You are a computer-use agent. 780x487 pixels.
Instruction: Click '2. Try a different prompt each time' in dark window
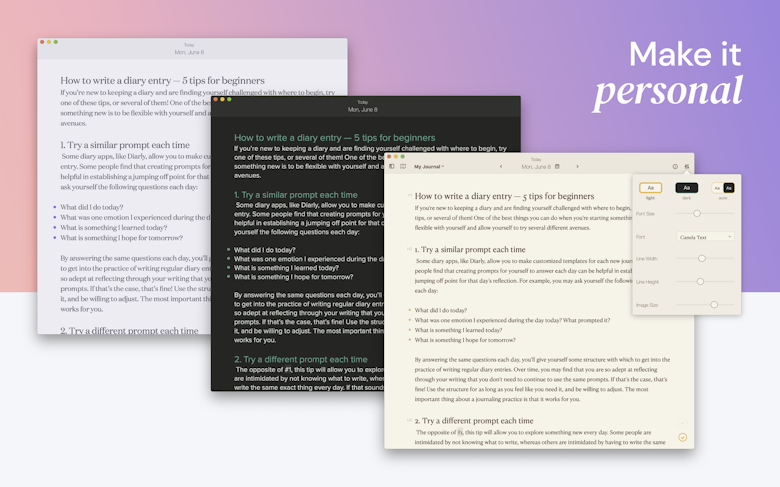click(x=300, y=359)
